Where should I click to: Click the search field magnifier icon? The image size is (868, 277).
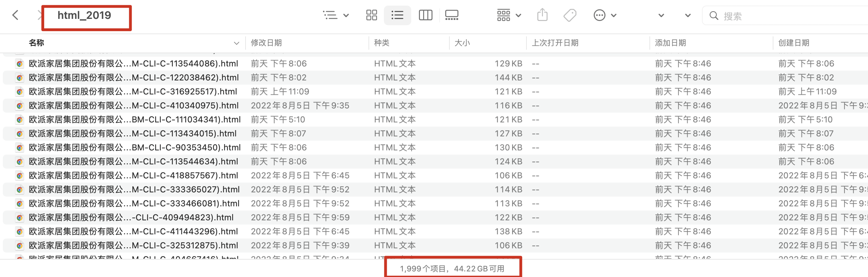coord(714,16)
